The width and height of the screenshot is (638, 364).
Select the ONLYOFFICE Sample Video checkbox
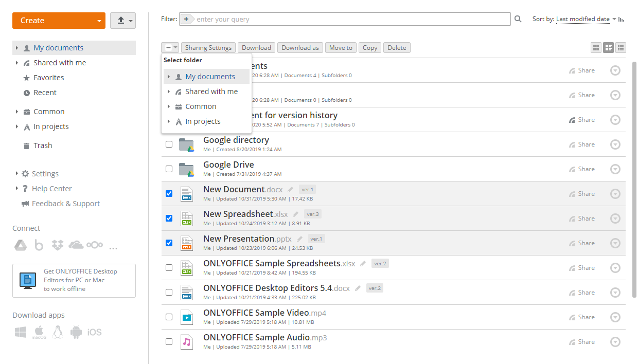[x=169, y=317]
